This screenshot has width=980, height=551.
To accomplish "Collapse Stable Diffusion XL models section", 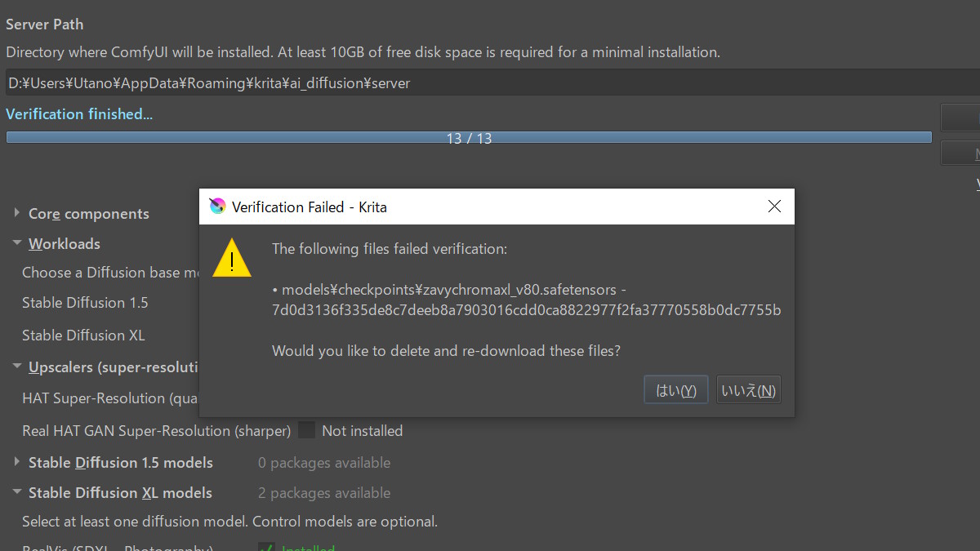I will coord(17,493).
